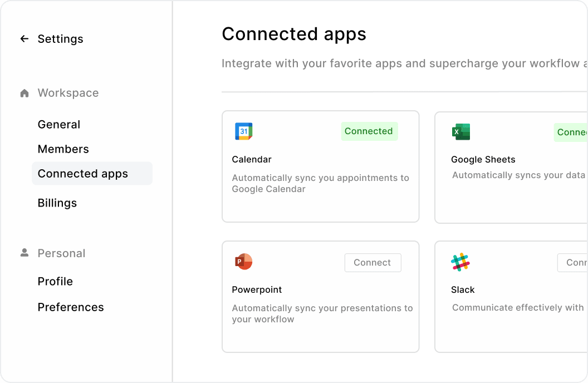Viewport: 588px width, 383px height.
Task: Click the Settings header title
Action: coord(60,39)
